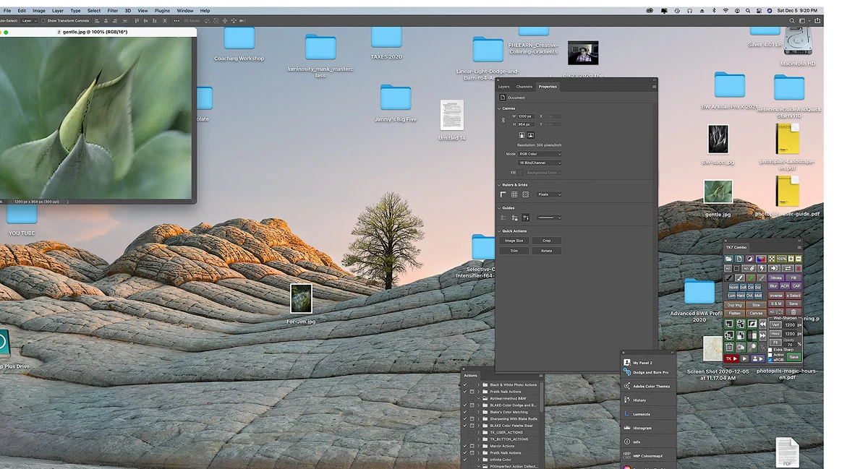This screenshot has height=469, width=868.
Task: Open the Info panel icon
Action: 627,442
